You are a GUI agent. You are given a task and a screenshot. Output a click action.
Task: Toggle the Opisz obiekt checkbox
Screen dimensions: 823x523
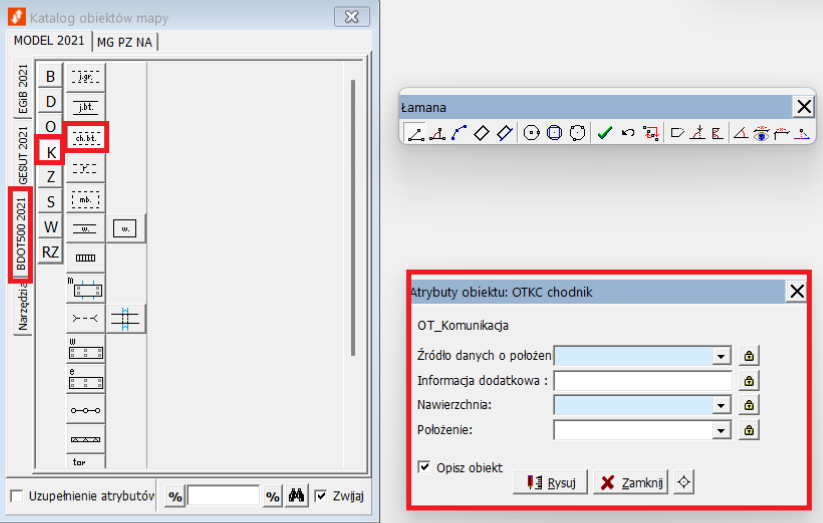pos(425,467)
